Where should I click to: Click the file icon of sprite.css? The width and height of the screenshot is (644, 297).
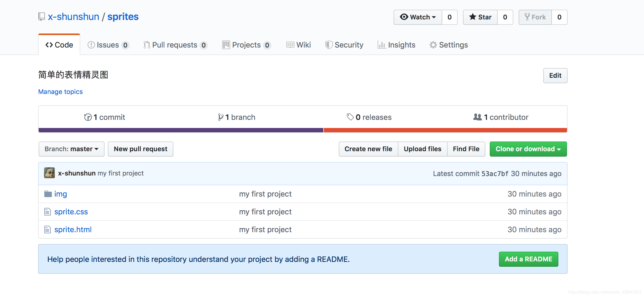tap(48, 212)
